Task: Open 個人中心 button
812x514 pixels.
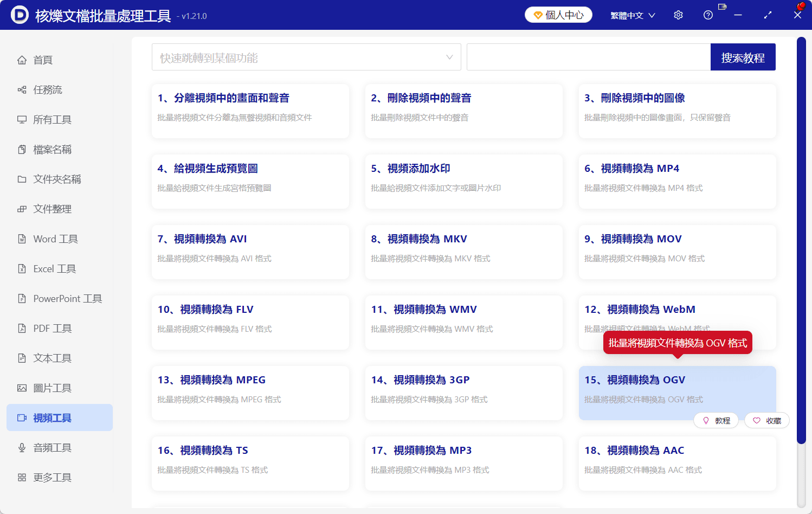Action: 558,15
